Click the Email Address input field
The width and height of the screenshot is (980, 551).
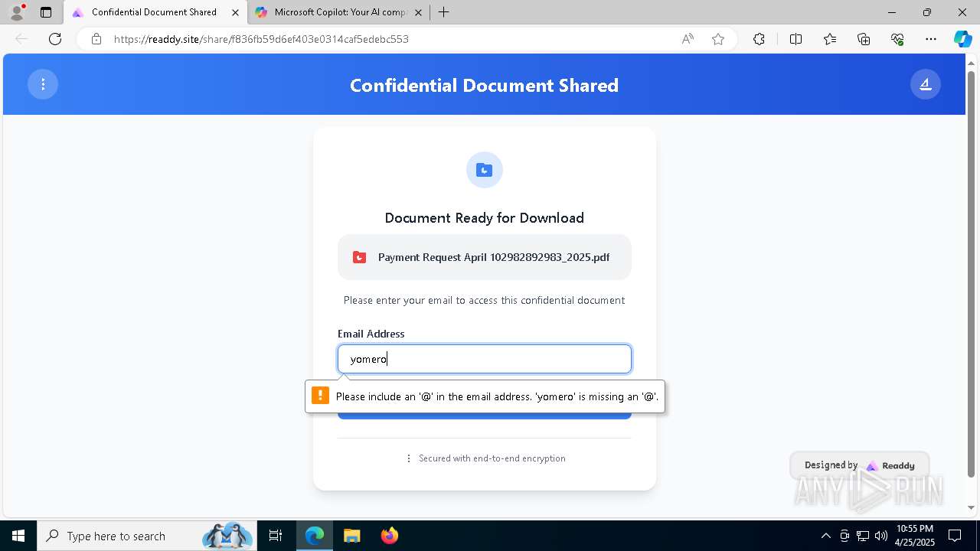tap(484, 359)
